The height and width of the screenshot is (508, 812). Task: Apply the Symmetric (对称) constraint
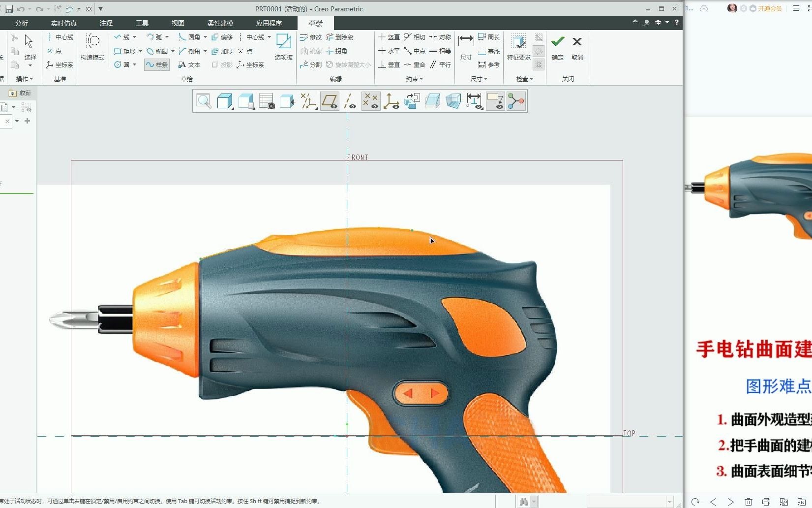click(440, 37)
